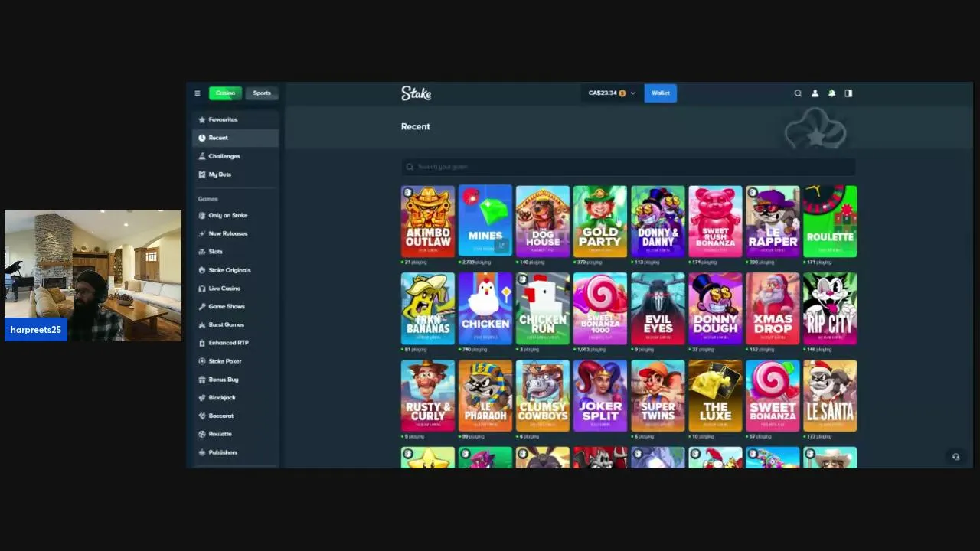Screen dimensions: 980x551
Task: Open Stake Originals category
Action: 235,270
